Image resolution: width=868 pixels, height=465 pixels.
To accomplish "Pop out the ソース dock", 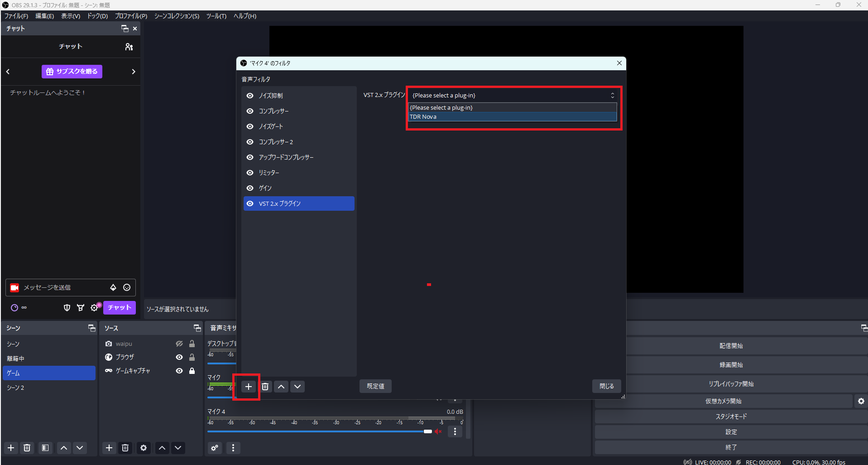I will pyautogui.click(x=197, y=328).
